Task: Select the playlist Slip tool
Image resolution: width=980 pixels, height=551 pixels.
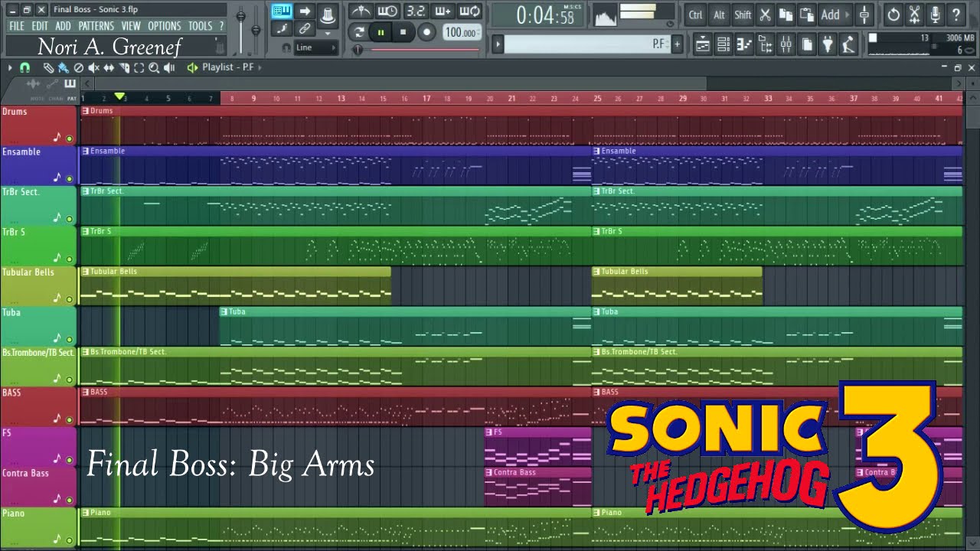Action: pos(109,67)
